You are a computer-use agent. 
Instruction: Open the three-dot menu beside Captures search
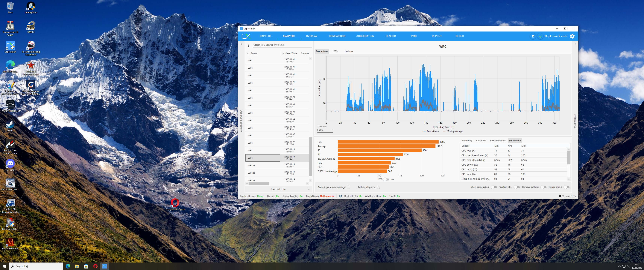[248, 45]
